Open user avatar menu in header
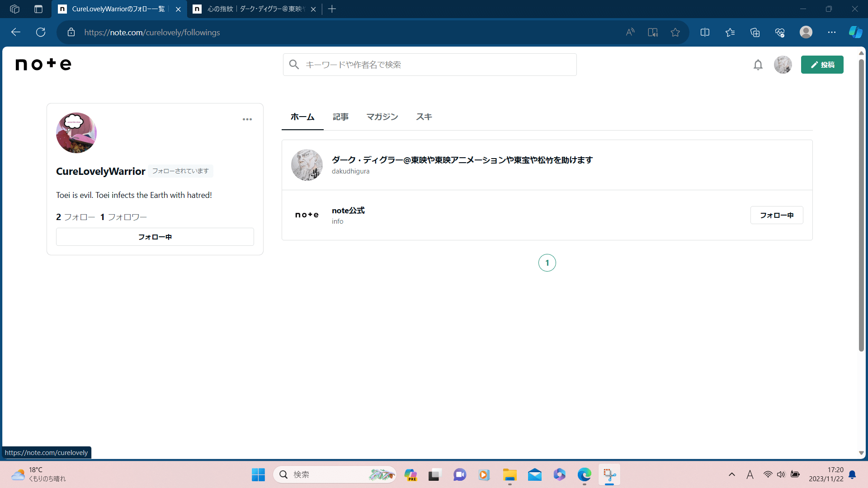The height and width of the screenshot is (488, 868). [x=783, y=65]
